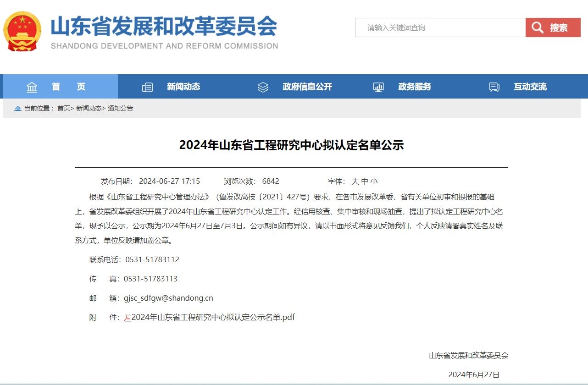Open the 新闻动态 breadcrumb link

(89, 108)
